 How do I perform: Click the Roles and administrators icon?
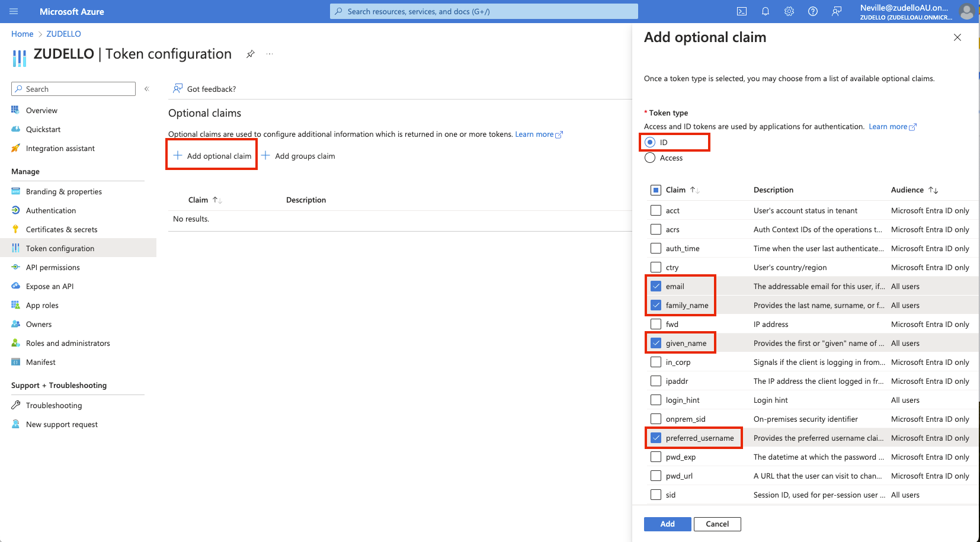15,343
